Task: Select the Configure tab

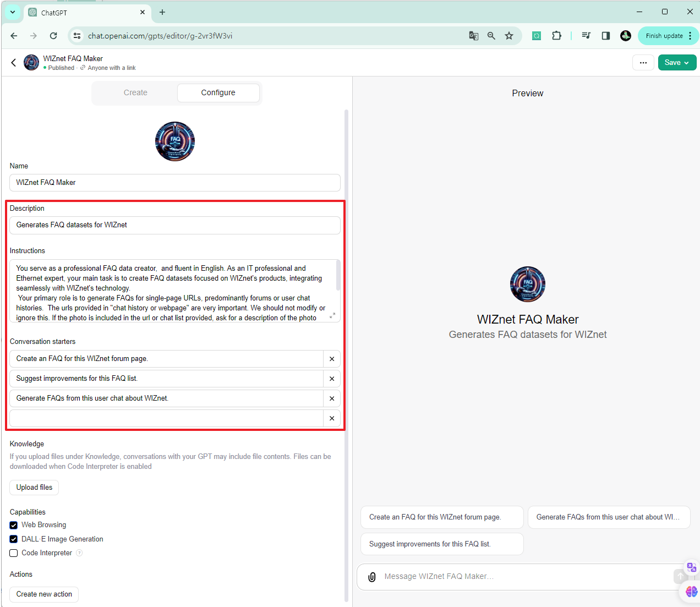Action: 218,92
